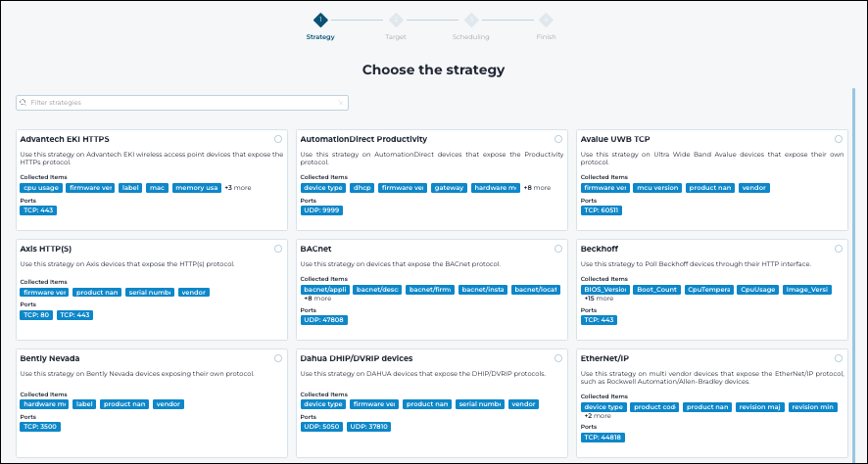The height and width of the screenshot is (464, 868).
Task: Click the 'AutomationDirect Productivity' card title
Action: point(363,139)
